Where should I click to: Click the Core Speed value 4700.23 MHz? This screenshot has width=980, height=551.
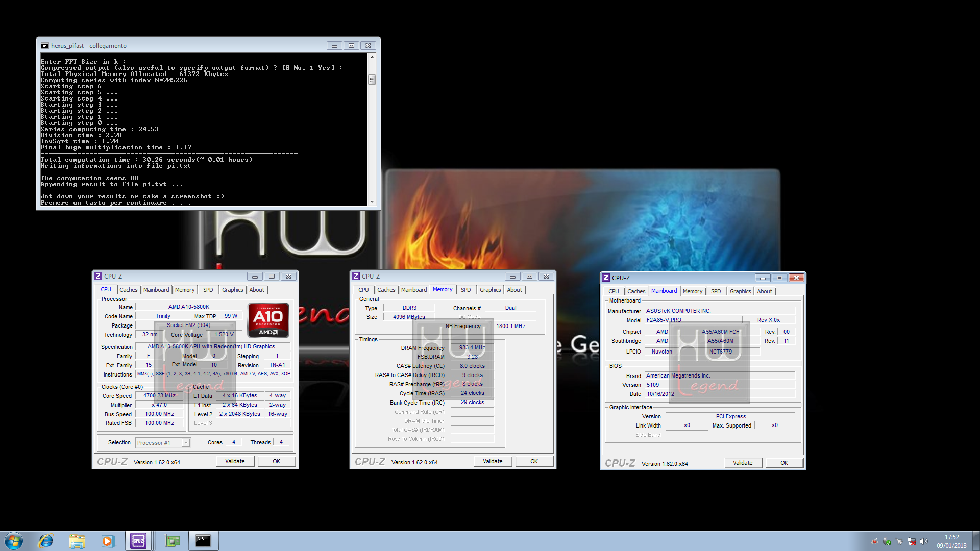pyautogui.click(x=160, y=396)
